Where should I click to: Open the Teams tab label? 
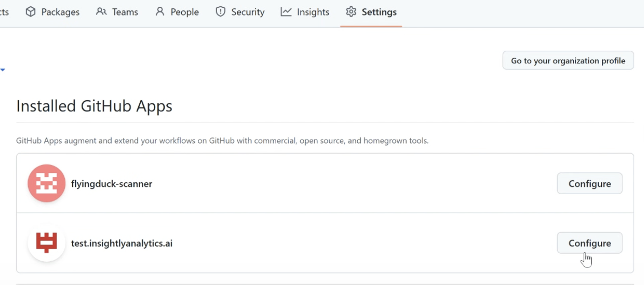125,12
